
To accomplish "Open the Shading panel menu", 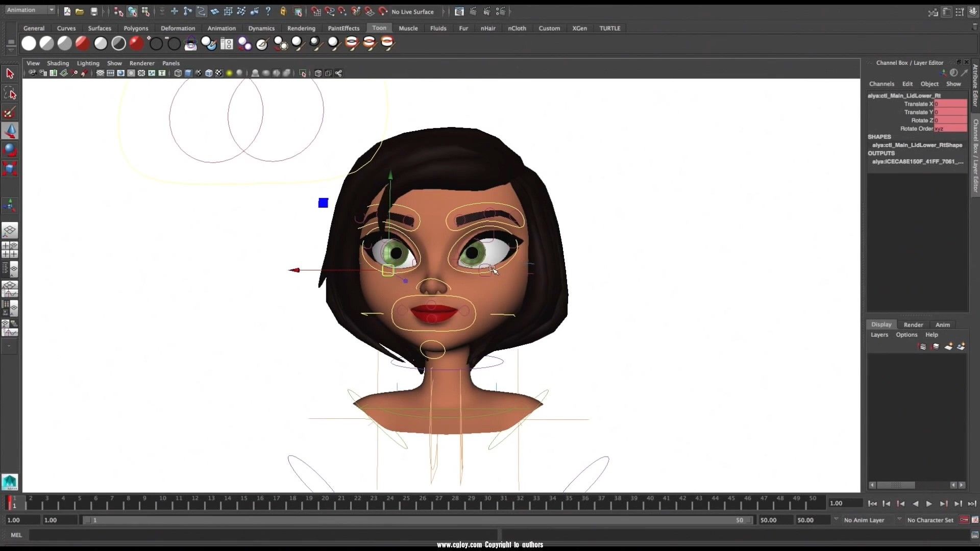I will coord(58,63).
